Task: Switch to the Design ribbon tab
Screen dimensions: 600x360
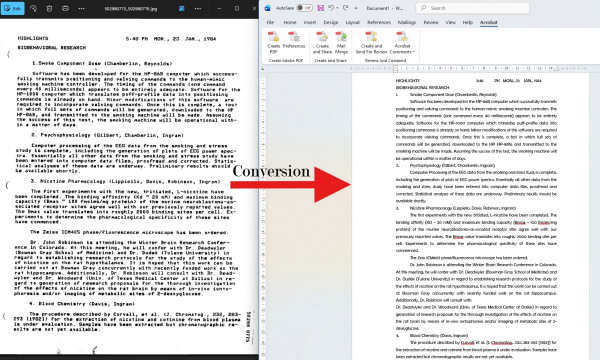Action: click(x=331, y=23)
